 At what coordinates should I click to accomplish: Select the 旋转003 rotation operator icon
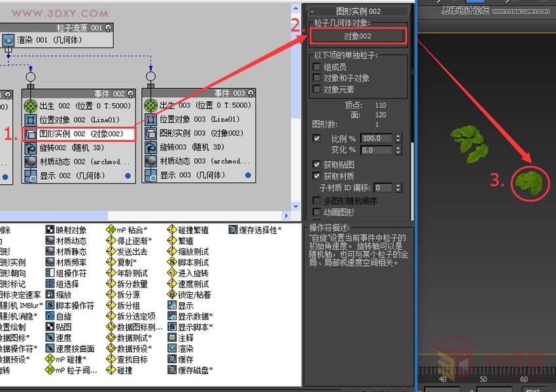(x=150, y=148)
